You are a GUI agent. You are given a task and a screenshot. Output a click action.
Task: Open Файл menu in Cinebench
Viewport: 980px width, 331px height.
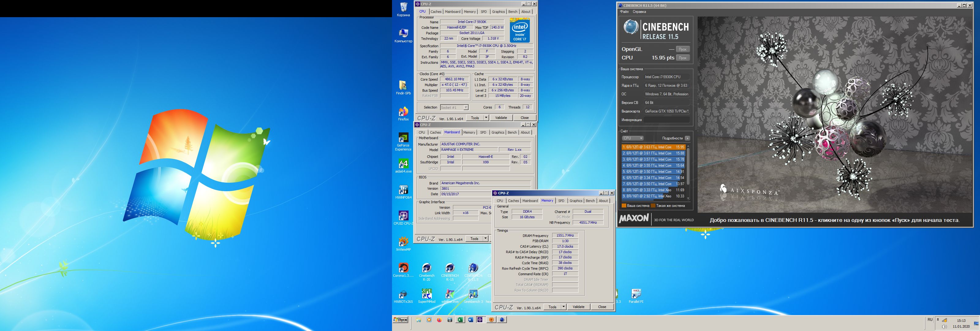click(x=624, y=12)
